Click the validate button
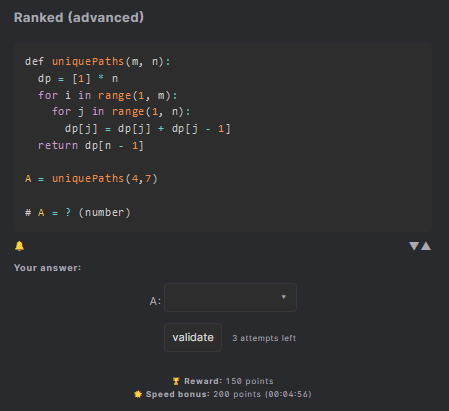Image resolution: width=449 pixels, height=411 pixels. (193, 337)
